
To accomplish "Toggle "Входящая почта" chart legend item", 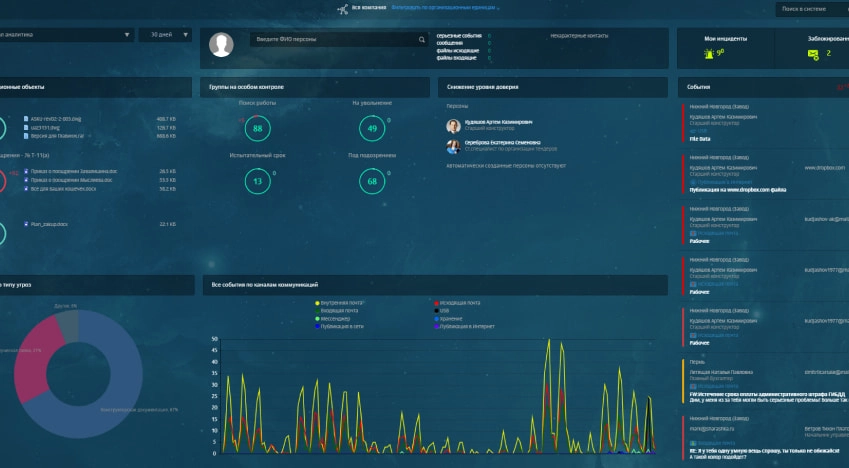I will click(x=336, y=311).
